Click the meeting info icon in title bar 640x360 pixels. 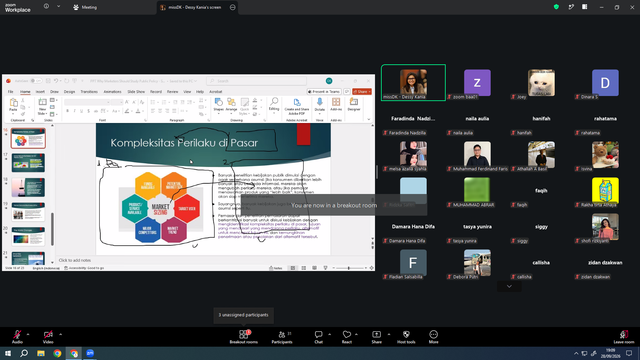click(x=47, y=7)
